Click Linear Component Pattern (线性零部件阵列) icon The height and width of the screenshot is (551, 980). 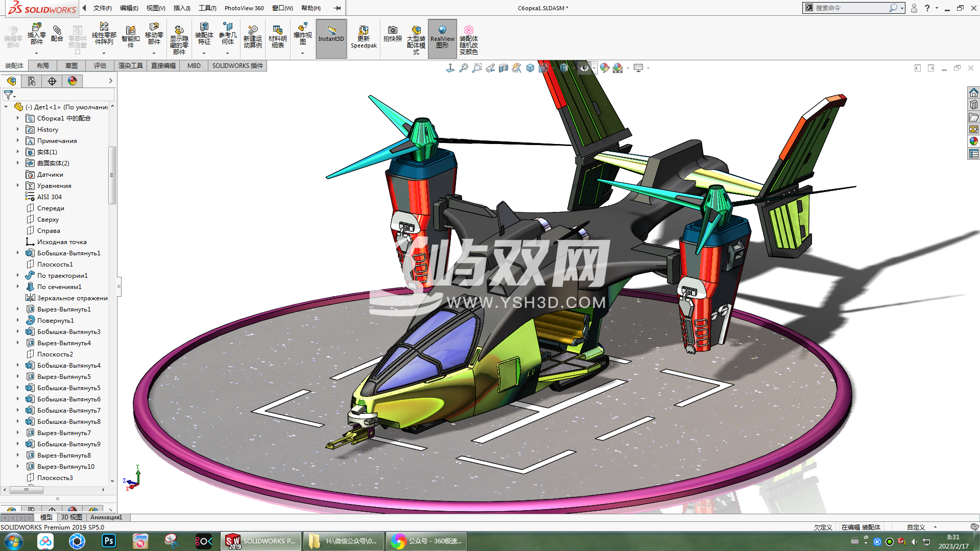pyautogui.click(x=104, y=34)
